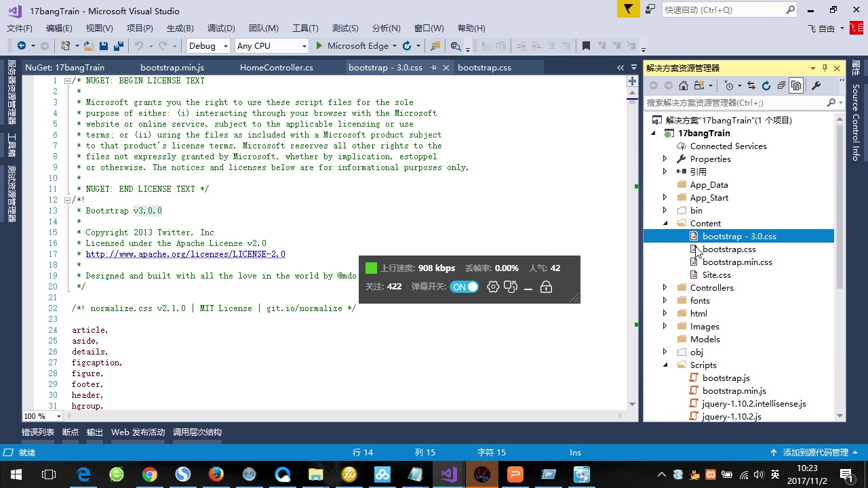The image size is (868, 488).
Task: Open the 文件(F) menu
Action: coord(20,28)
